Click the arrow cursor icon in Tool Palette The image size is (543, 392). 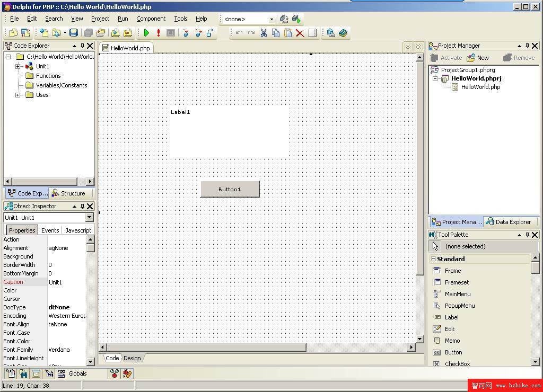[435, 246]
